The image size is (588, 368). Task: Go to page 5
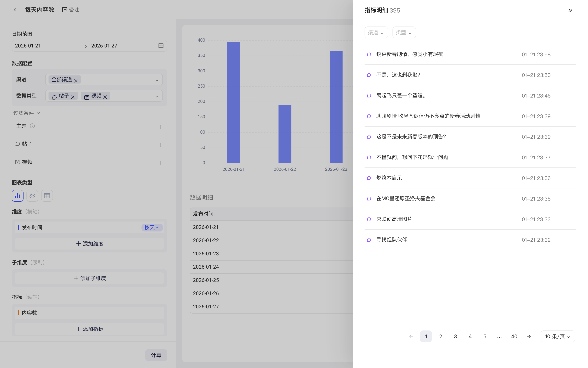point(485,336)
